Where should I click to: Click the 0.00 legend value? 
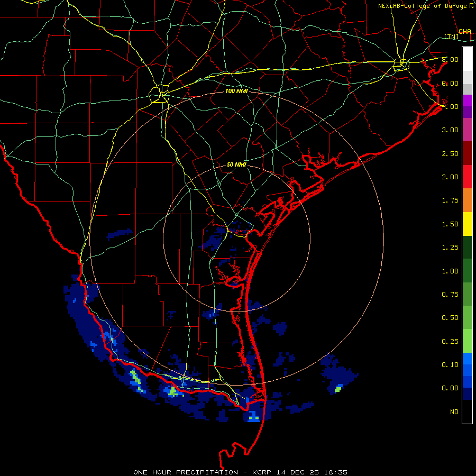[x=450, y=388]
